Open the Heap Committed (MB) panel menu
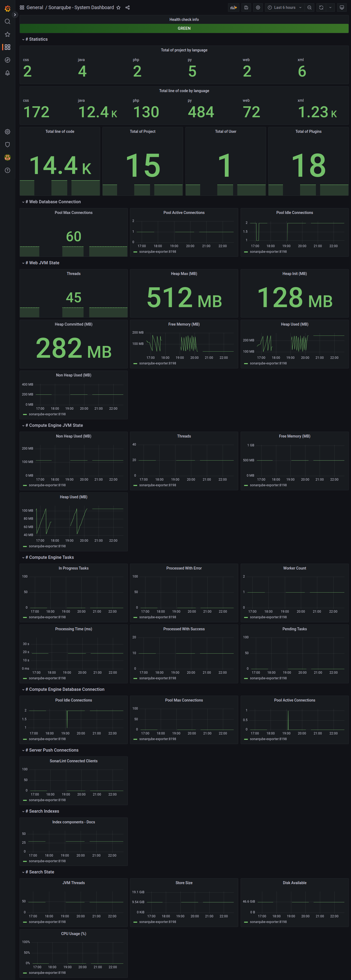The image size is (351, 980). point(73,325)
